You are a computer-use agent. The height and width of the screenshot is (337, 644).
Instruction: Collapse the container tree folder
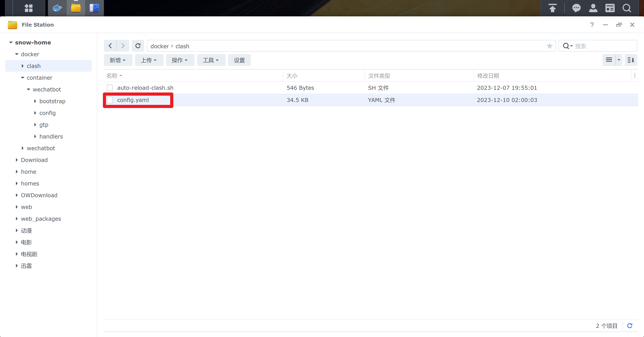coord(22,78)
